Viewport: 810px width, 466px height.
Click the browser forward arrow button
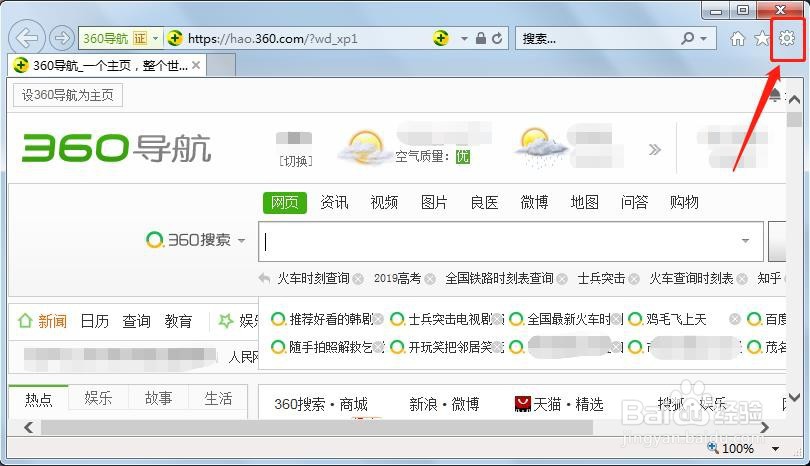[61, 38]
